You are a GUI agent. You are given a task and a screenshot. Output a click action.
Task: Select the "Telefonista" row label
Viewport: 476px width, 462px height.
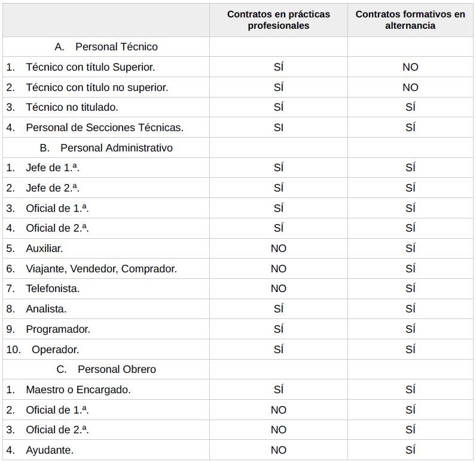pyautogui.click(x=53, y=288)
